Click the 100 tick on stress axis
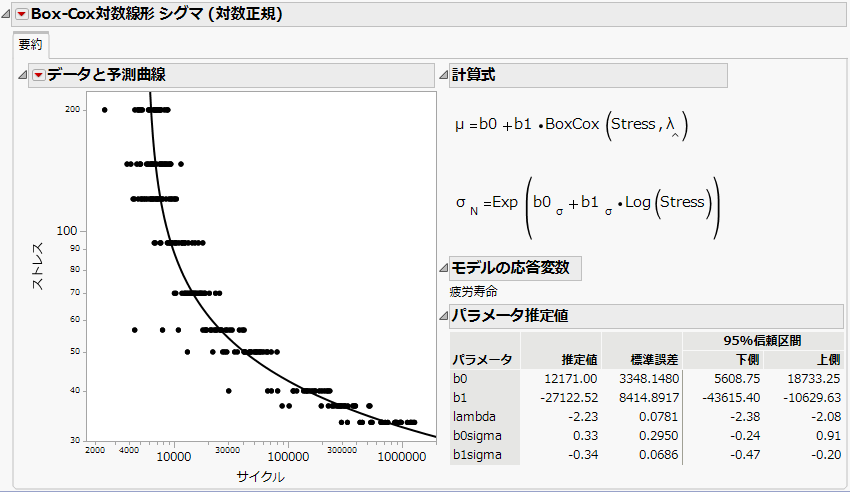This screenshot has height=492, width=850. pos(67,231)
